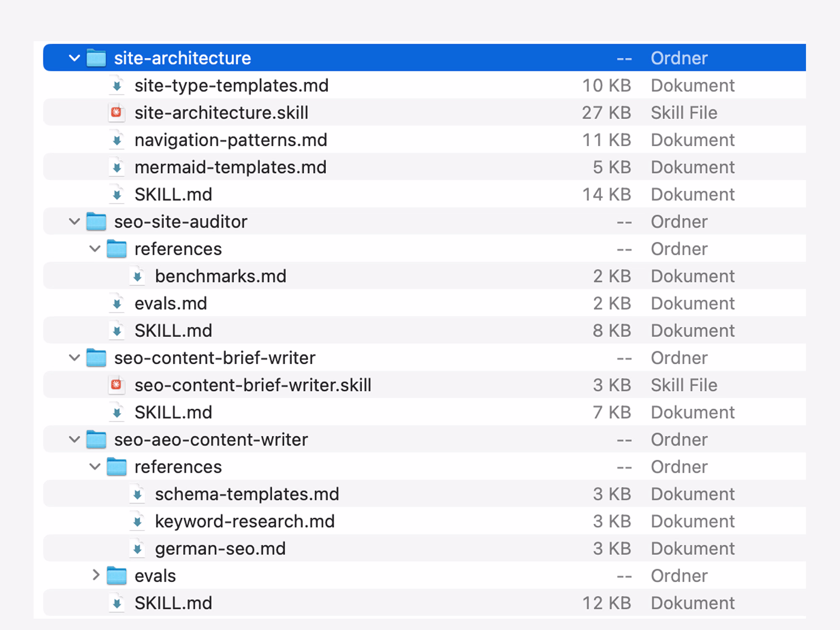Click the seo-site-auditor folder icon
Screen dimensions: 840x630
click(96, 221)
